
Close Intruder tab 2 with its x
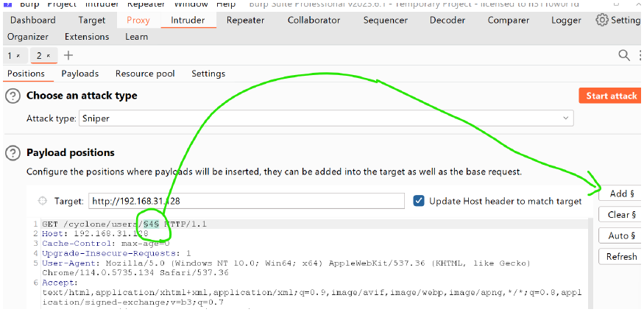[x=48, y=55]
